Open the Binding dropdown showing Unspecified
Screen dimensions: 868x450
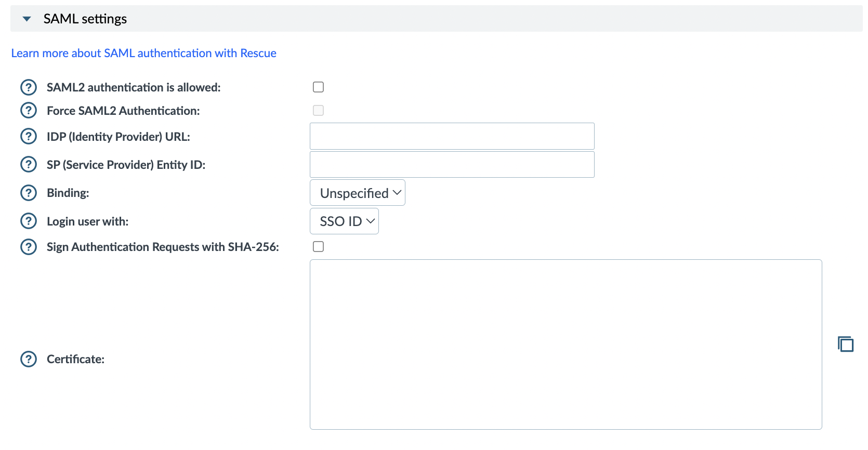358,193
